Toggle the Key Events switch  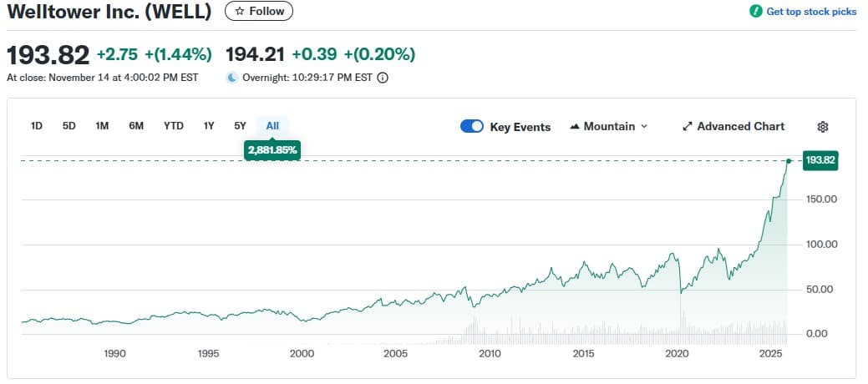click(472, 127)
